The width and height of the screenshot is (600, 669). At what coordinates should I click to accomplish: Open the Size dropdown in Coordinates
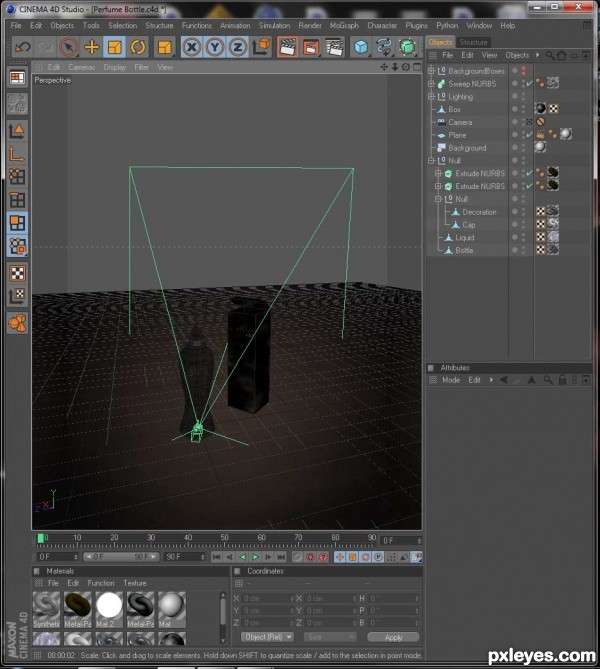[x=329, y=637]
